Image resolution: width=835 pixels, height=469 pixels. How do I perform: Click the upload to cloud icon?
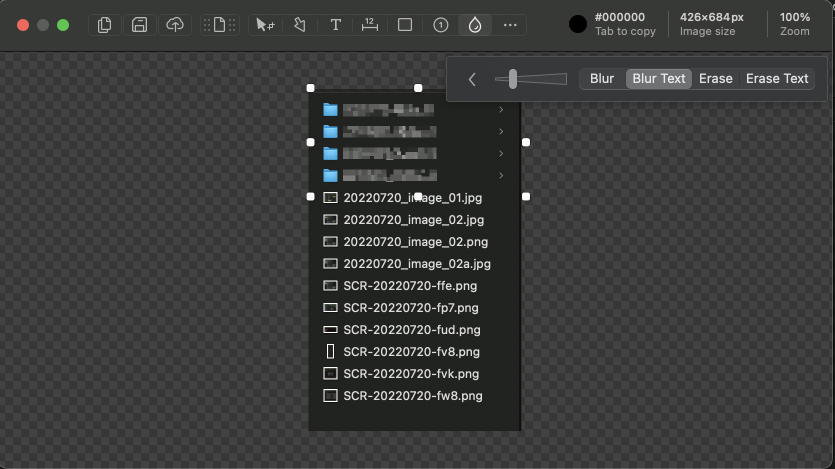pos(175,25)
